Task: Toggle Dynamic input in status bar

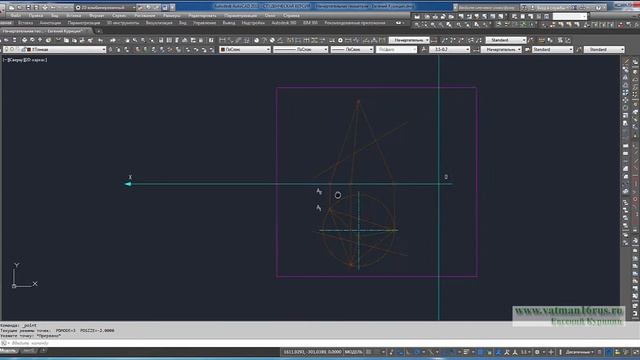Action: tap(400, 352)
